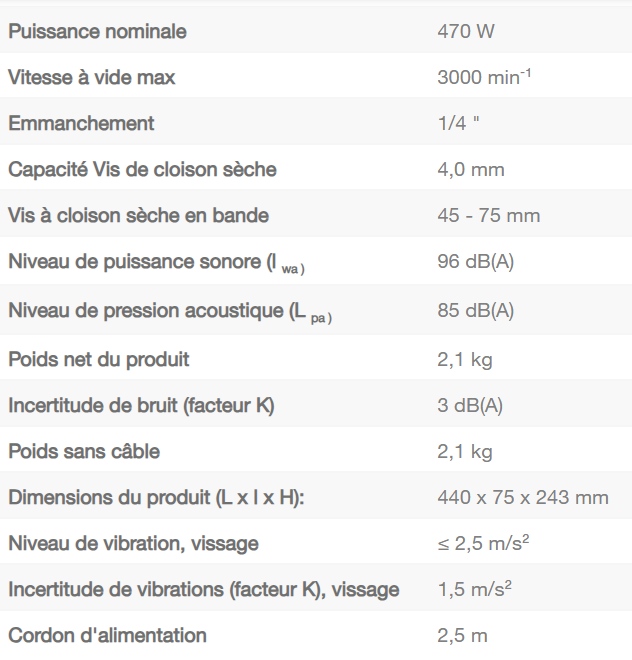Click Capacité Vis de cloison sèche label
632x660 pixels.
[142, 169]
